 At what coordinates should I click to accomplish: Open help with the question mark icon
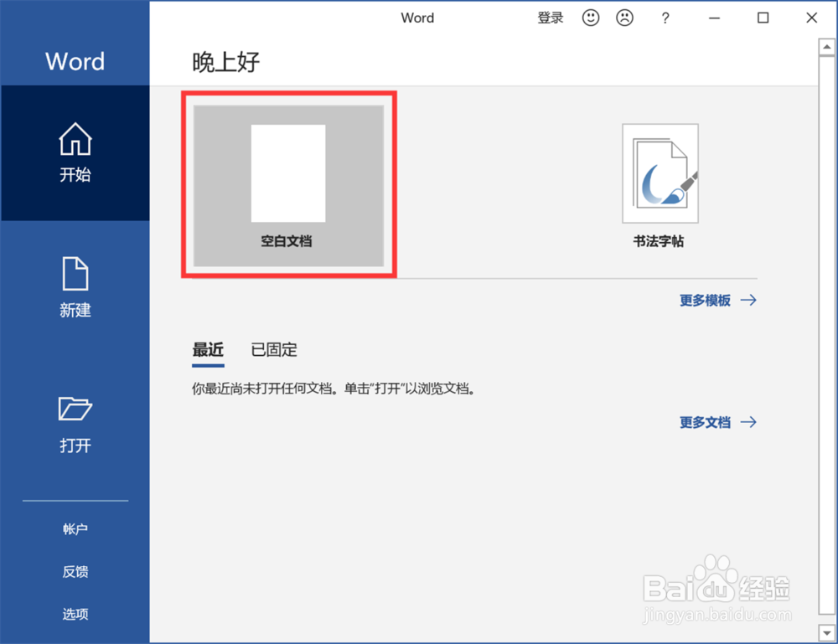tap(665, 18)
